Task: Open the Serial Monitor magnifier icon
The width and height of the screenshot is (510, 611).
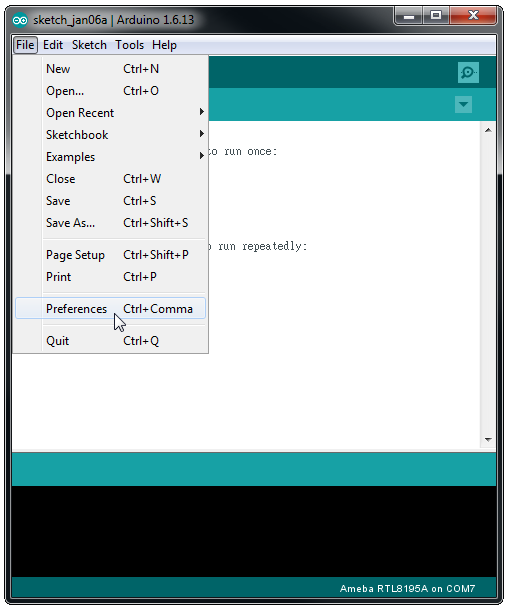Action: click(x=468, y=72)
